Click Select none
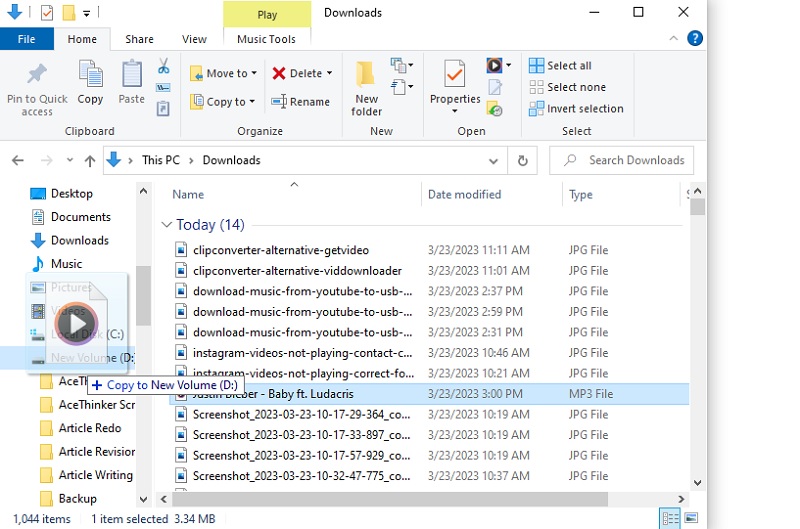The image size is (800, 529). pyautogui.click(x=567, y=87)
